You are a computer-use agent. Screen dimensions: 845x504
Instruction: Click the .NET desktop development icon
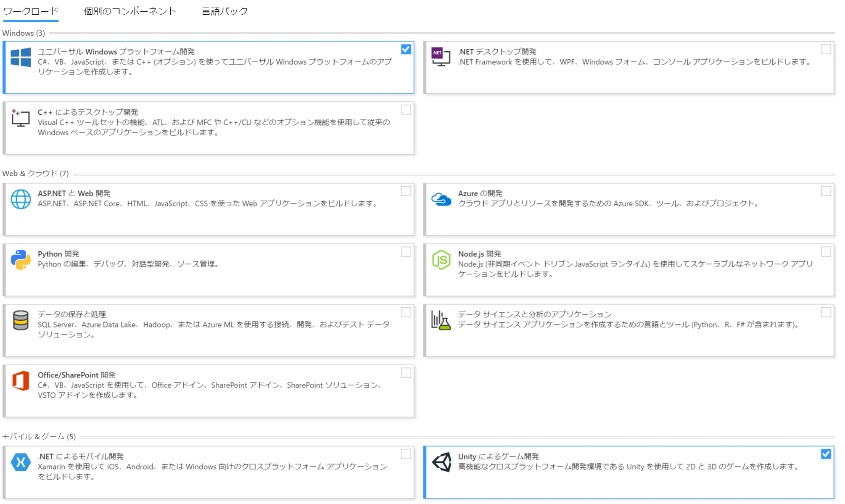(441, 57)
